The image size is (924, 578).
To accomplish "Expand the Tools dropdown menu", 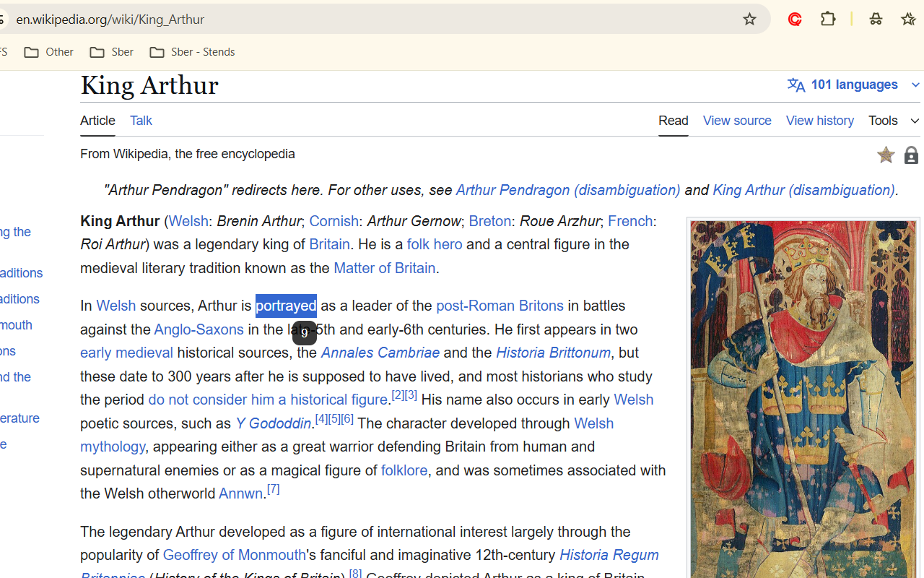I will (x=894, y=121).
